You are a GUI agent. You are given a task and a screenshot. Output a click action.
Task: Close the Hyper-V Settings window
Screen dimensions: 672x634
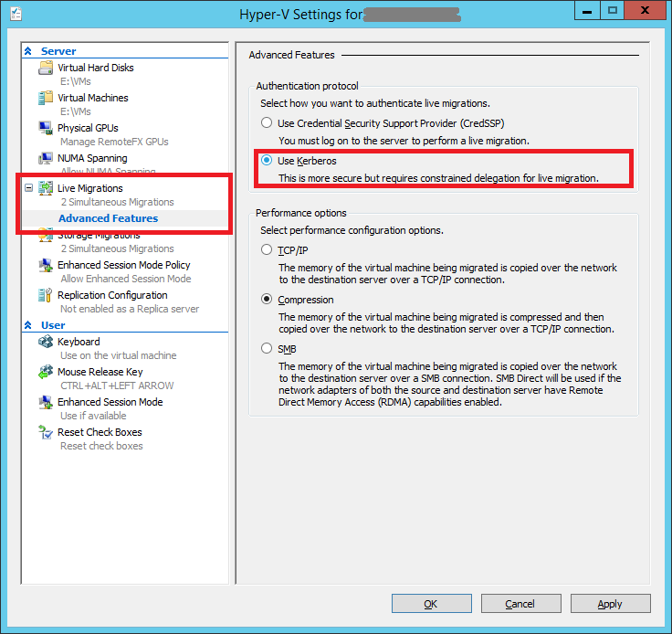pyautogui.click(x=645, y=11)
